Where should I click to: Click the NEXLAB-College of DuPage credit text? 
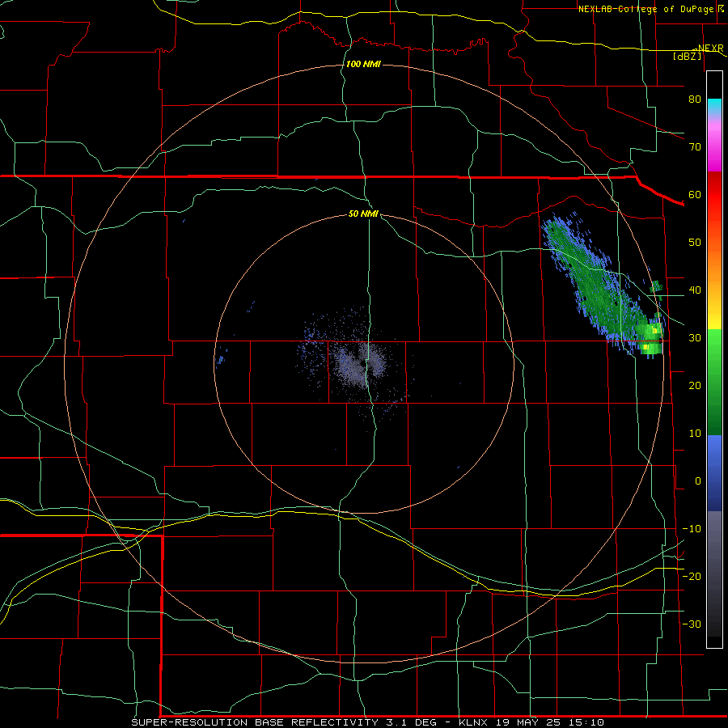645,9
